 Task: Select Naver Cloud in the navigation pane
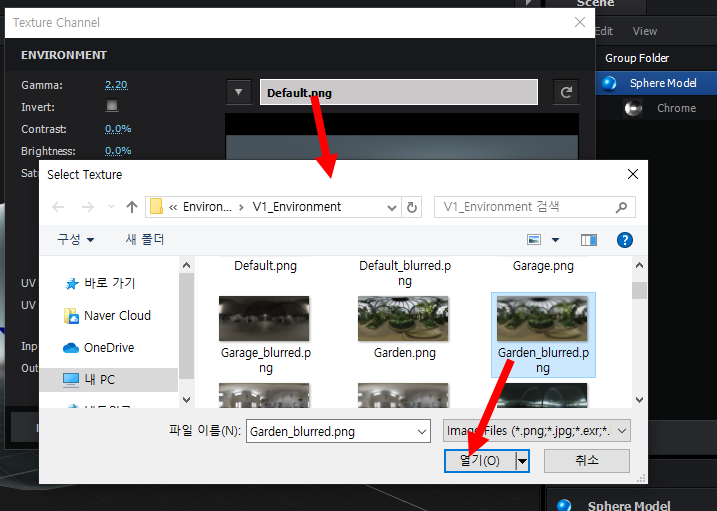pos(117,315)
